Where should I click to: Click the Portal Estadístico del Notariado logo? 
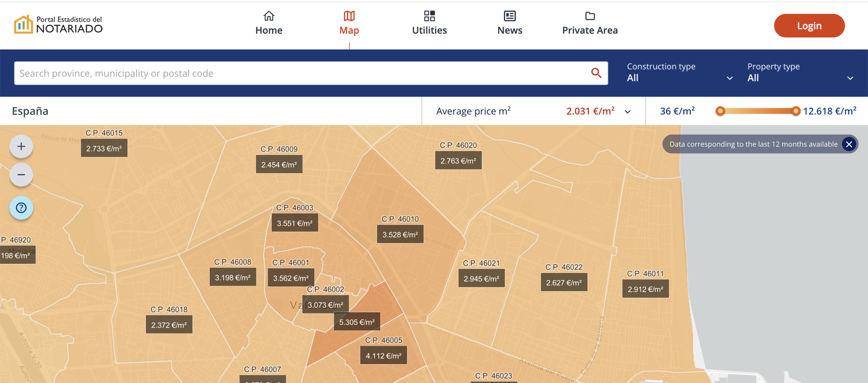[x=58, y=25]
